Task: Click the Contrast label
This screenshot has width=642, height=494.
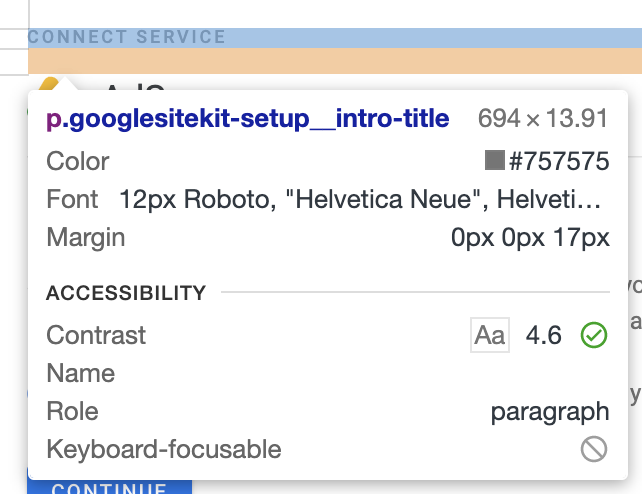Action: [x=96, y=335]
